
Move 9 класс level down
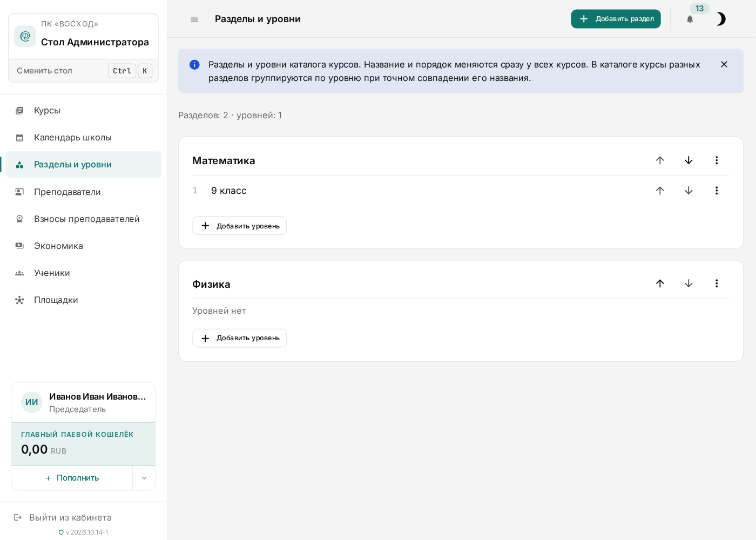(688, 191)
